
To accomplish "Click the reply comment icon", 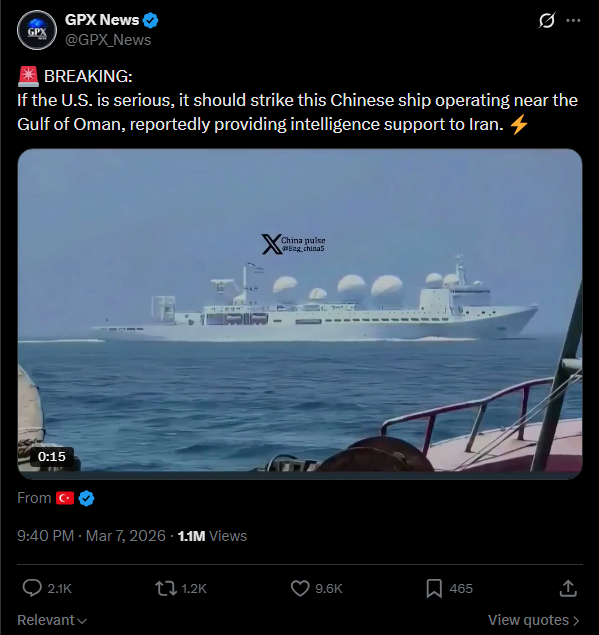I will tap(32, 588).
